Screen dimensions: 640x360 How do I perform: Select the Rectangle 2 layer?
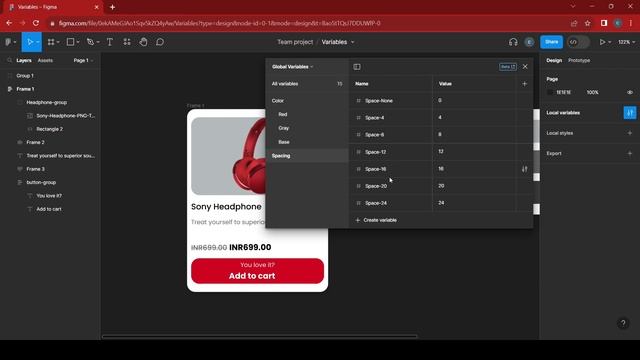[50, 129]
